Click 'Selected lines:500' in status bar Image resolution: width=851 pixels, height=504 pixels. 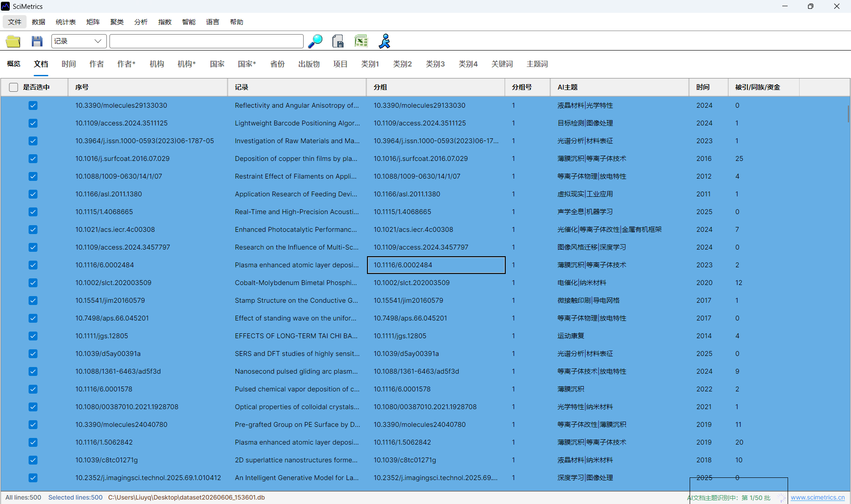tap(75, 497)
